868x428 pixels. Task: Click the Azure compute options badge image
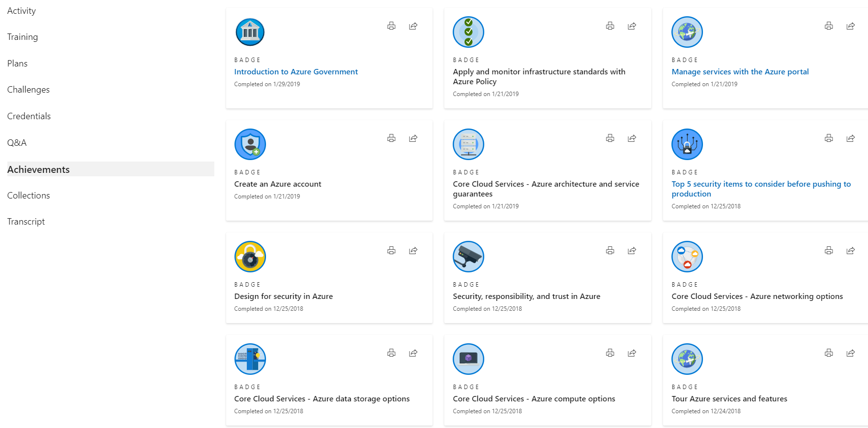468,359
